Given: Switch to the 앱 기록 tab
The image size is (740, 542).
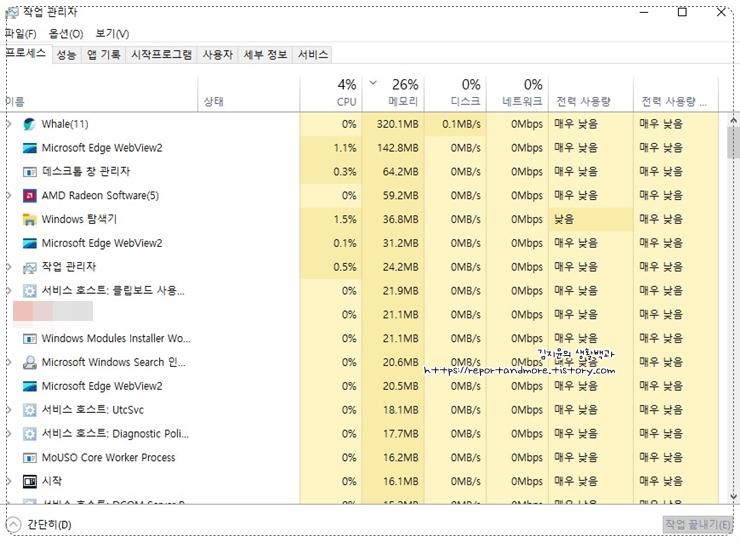Looking at the screenshot, I should (x=103, y=55).
